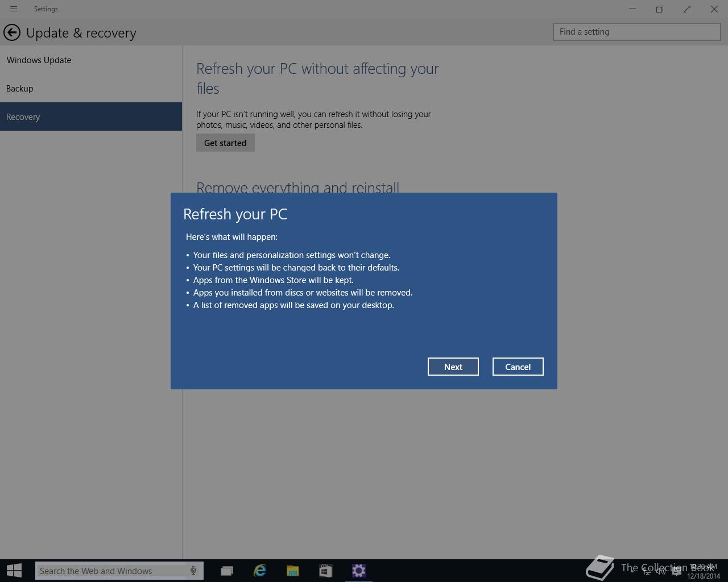Close the Settings window
Screen dimensions: 728x582
point(714,9)
